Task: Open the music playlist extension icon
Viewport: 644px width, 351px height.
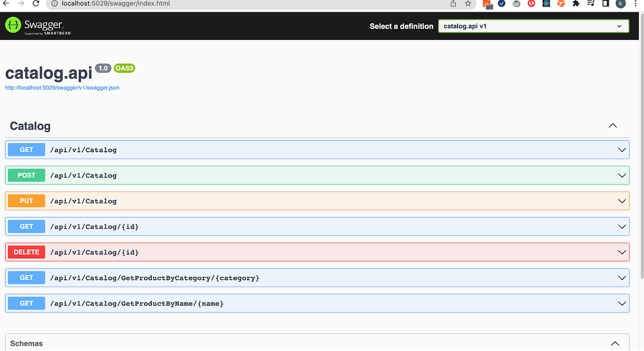Action: pos(590,4)
